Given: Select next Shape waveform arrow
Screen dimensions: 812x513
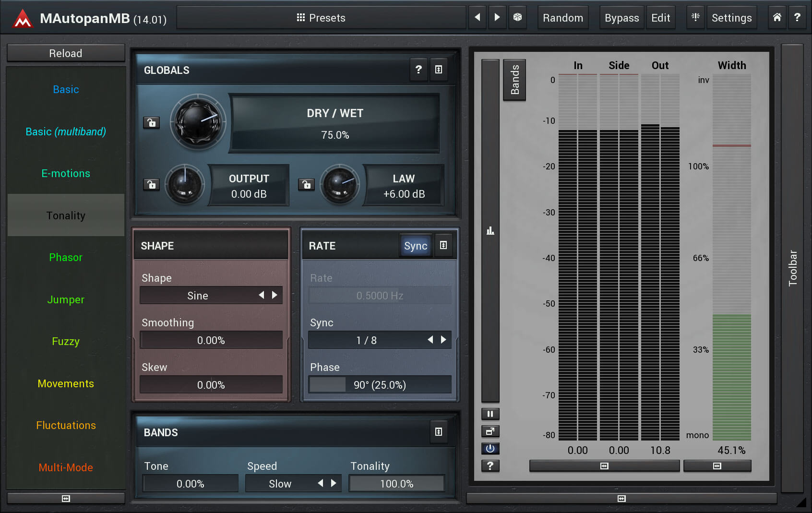Looking at the screenshot, I should (275, 295).
